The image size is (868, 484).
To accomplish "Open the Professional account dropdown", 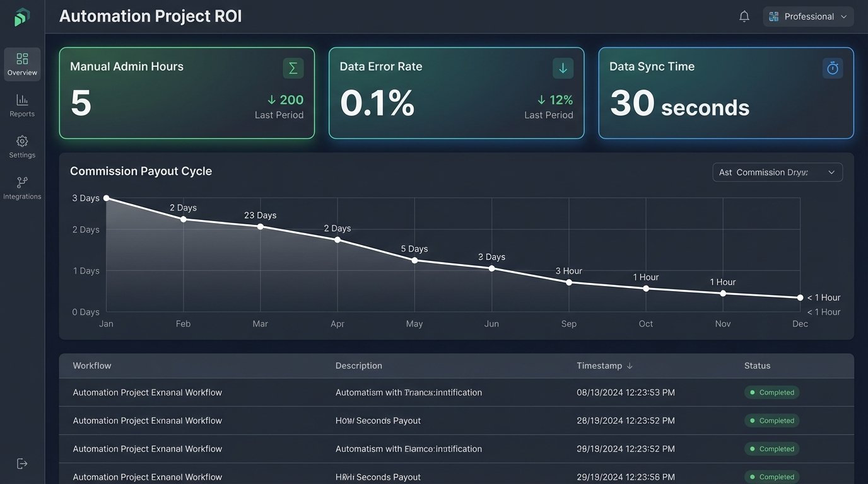I will pyautogui.click(x=808, y=16).
